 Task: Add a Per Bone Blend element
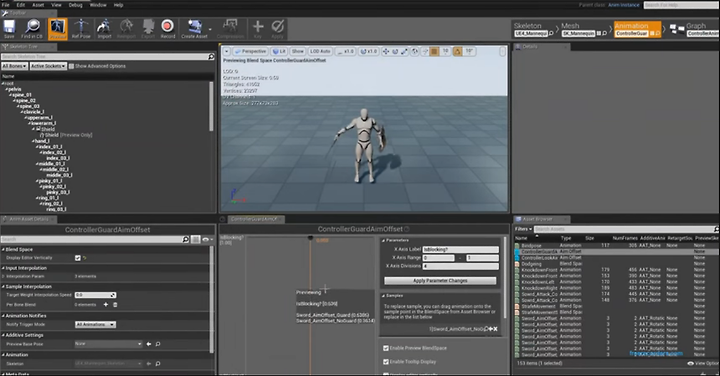106,304
